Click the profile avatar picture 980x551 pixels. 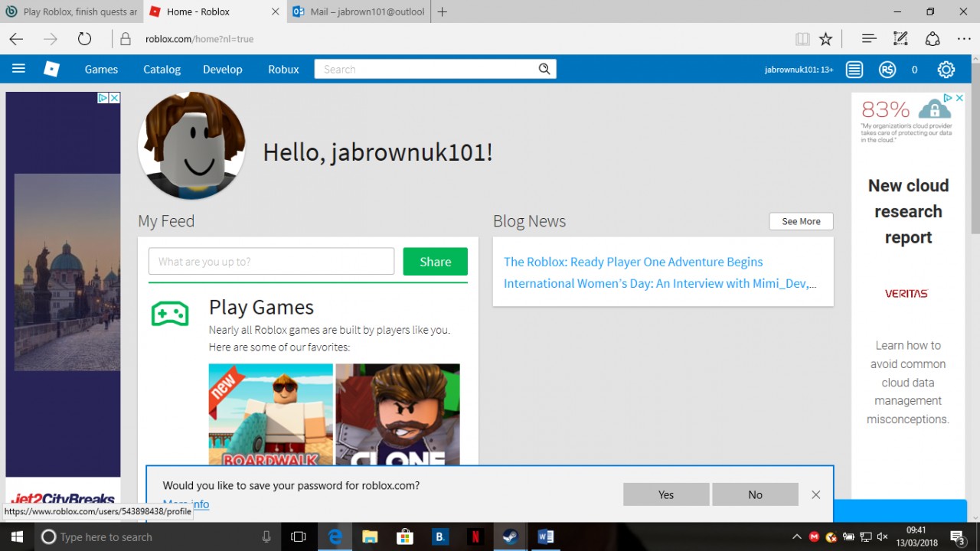point(191,146)
